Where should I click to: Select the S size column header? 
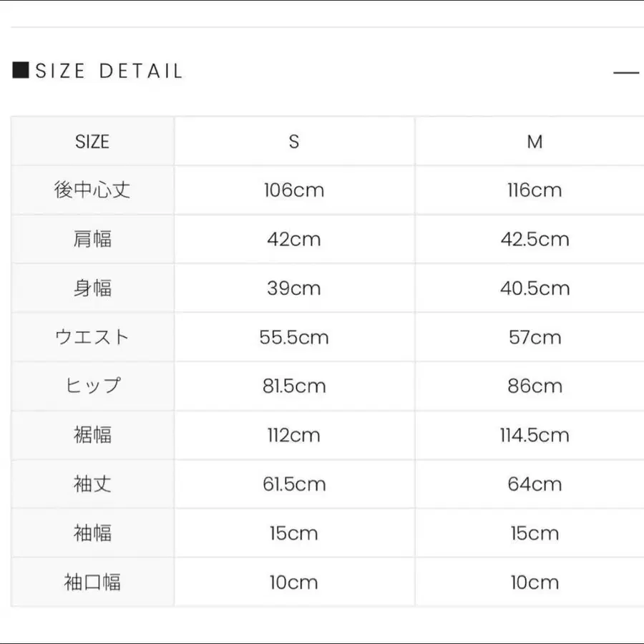294,142
